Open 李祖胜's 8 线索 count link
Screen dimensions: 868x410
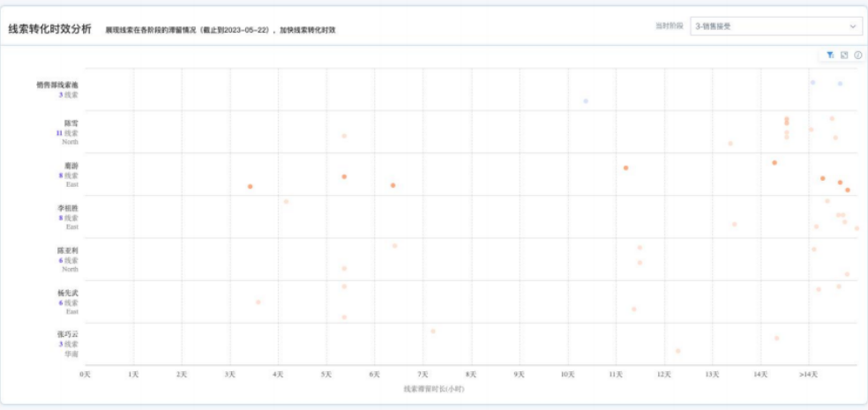click(68, 217)
